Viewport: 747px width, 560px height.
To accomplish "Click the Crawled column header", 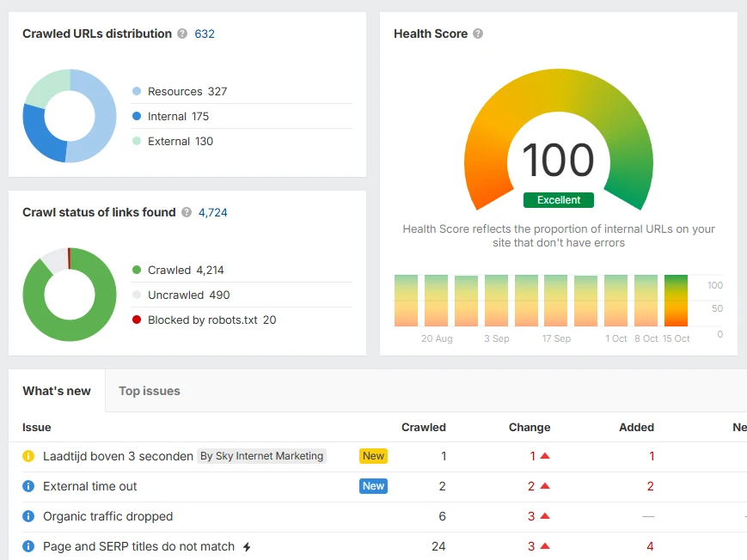I will 424,427.
